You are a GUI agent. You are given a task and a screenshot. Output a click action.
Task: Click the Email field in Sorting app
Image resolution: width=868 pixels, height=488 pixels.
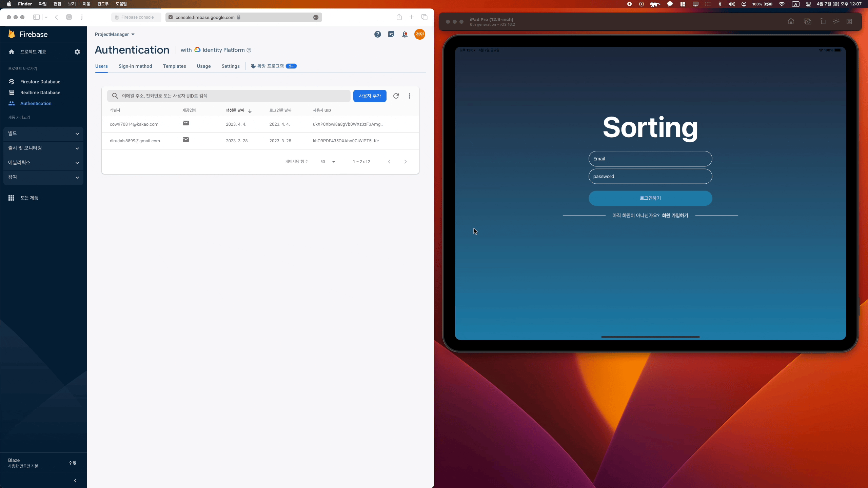click(650, 159)
